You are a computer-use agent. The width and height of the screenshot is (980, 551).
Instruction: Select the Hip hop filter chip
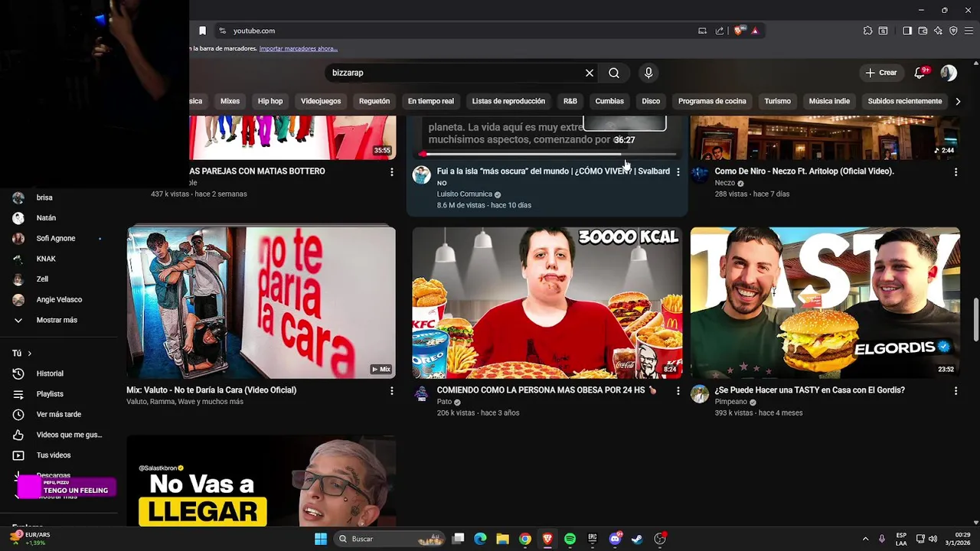click(270, 101)
